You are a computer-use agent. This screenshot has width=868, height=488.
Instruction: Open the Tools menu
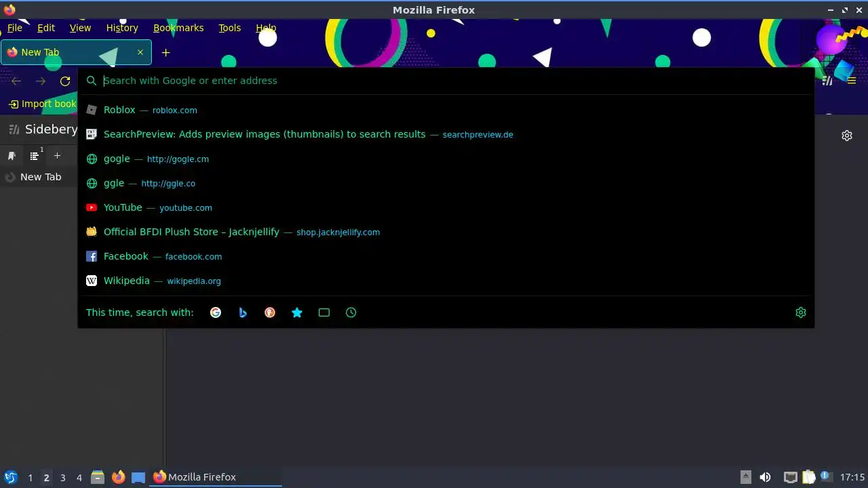(229, 28)
